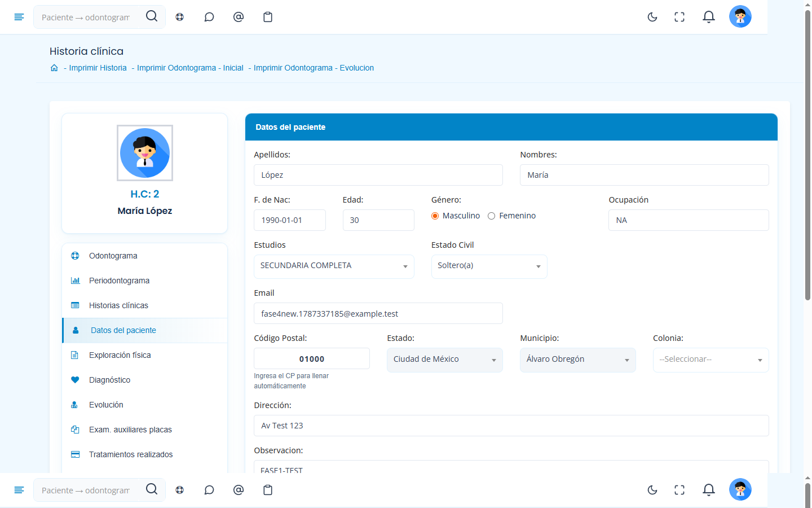Open the user avatar menu in the top header
This screenshot has width=812, height=508.
tap(740, 16)
